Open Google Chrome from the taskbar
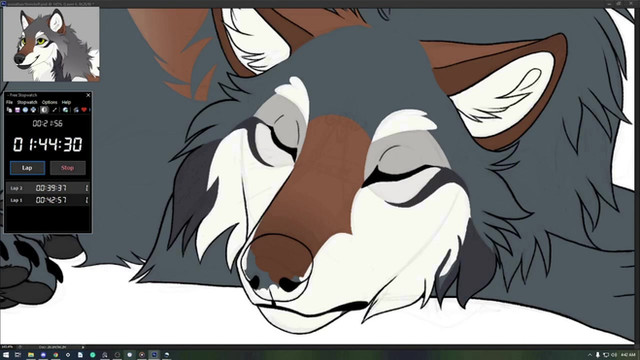The width and height of the screenshot is (640, 360). 56,355
